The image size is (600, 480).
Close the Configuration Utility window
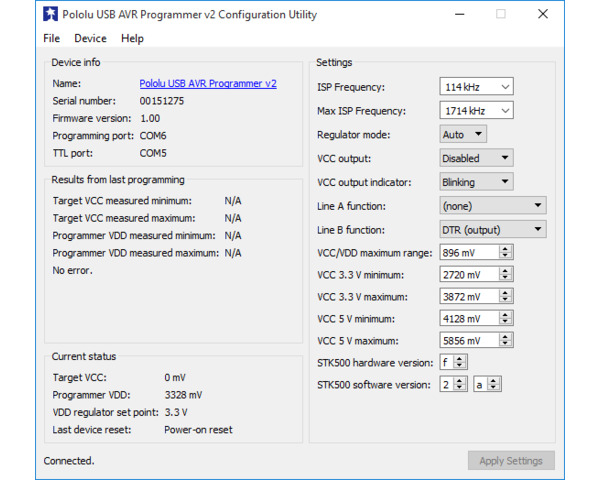point(543,14)
